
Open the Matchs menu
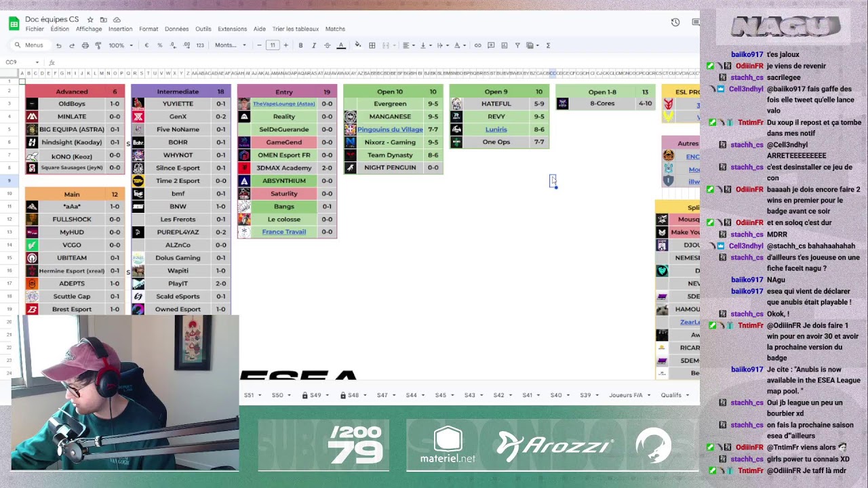point(335,29)
